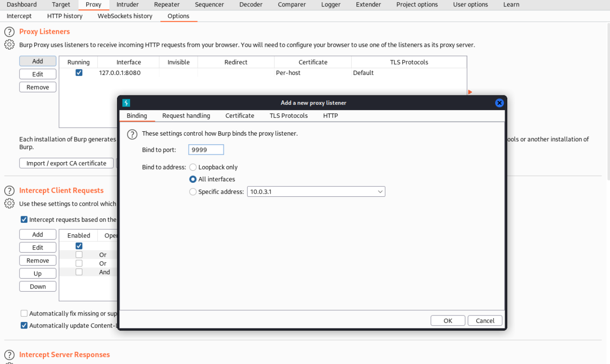Viewport: 610px width, 364px height.
Task: Click OK button in listener dialog
Action: click(x=448, y=321)
